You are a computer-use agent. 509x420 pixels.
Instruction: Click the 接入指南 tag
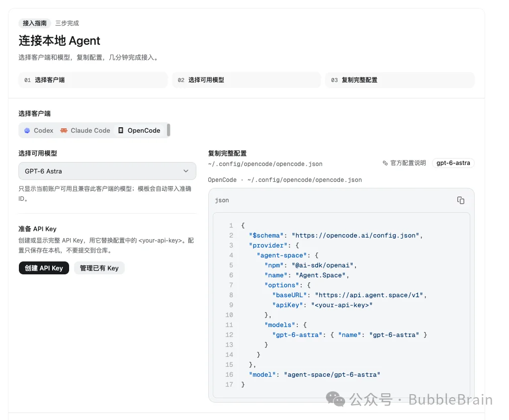[x=34, y=23]
